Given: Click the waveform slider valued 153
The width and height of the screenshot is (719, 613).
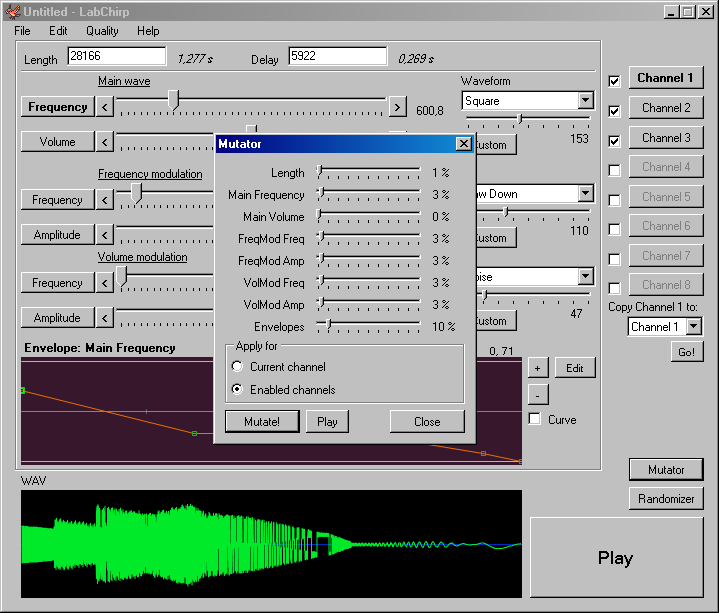Looking at the screenshot, I should pyautogui.click(x=528, y=121).
